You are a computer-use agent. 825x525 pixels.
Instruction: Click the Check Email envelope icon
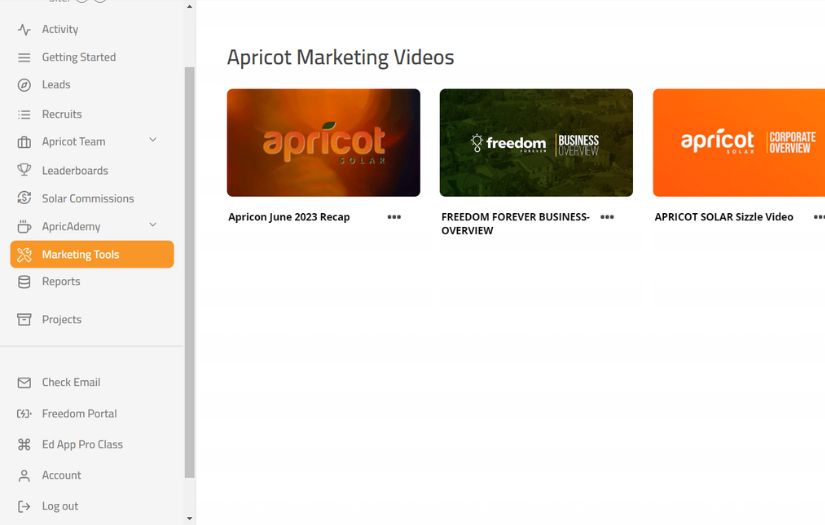[24, 382]
